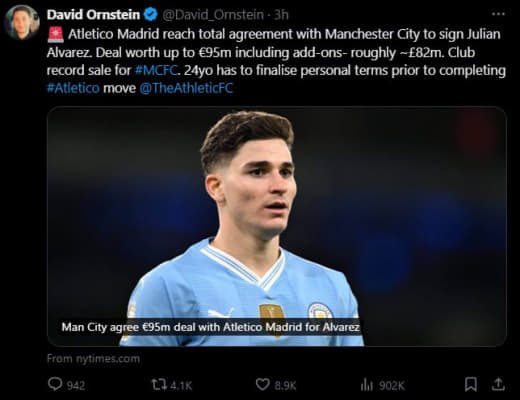Click the Man City €95m deal headline
The image size is (520, 400).
pos(211,327)
